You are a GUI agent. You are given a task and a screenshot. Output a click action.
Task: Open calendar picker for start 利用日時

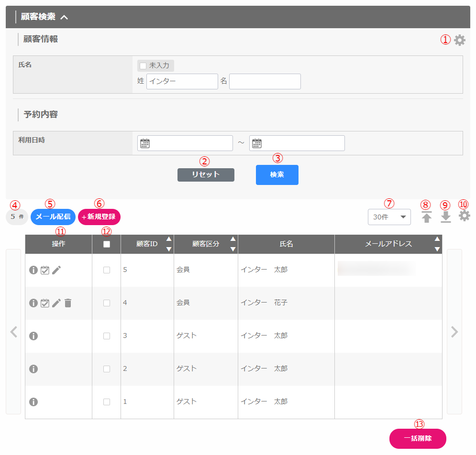tap(144, 143)
